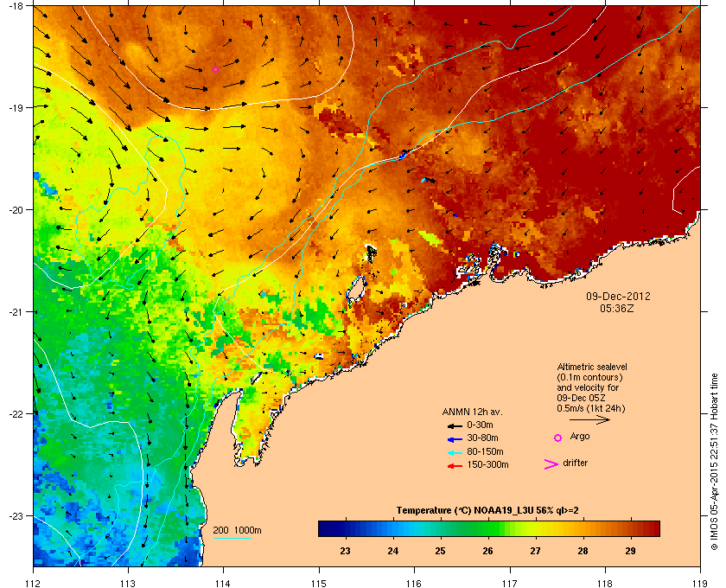726x588 pixels.
Task: Click the green 26°C colorbar segment
Action: (x=487, y=528)
